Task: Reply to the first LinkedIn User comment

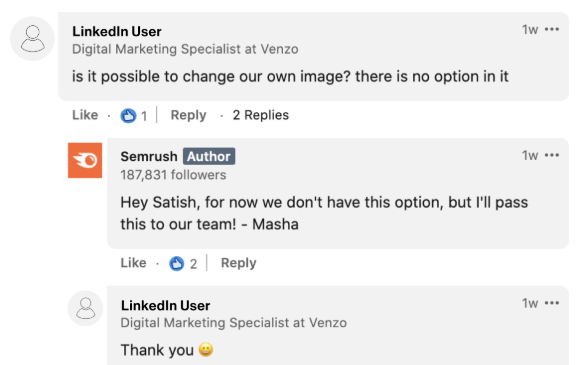Action: tap(188, 115)
